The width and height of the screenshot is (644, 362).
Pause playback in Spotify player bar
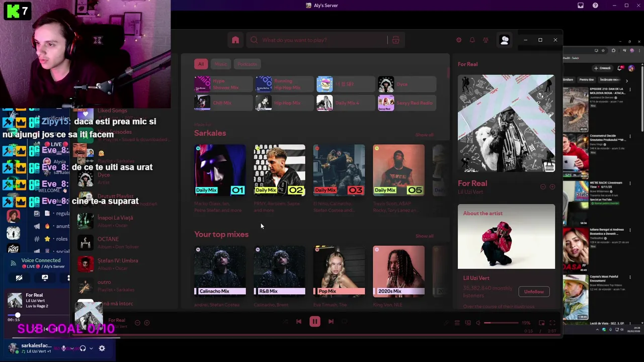point(315,322)
